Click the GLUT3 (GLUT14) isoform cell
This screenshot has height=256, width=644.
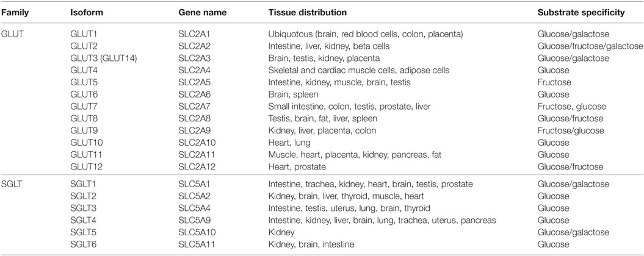[x=104, y=59]
